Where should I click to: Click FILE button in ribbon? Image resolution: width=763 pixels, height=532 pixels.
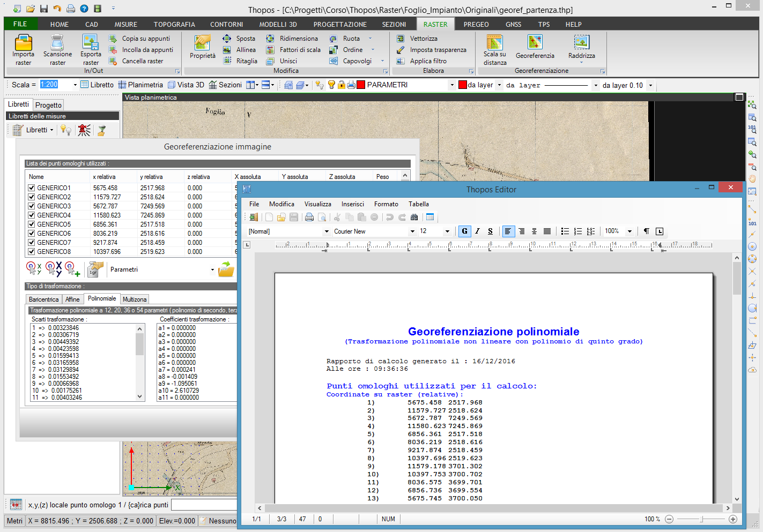pyautogui.click(x=20, y=24)
